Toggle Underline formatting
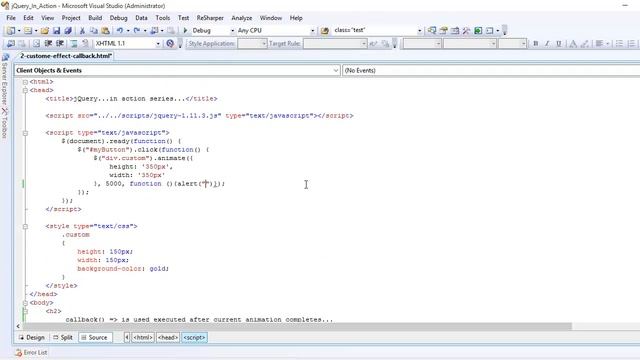The width and height of the screenshot is (640, 360). [x=558, y=43]
